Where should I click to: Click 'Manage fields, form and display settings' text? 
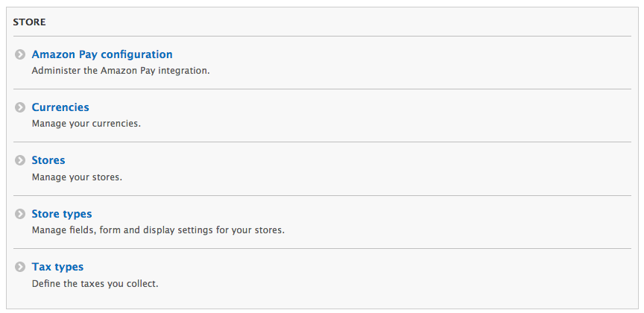[x=158, y=230]
